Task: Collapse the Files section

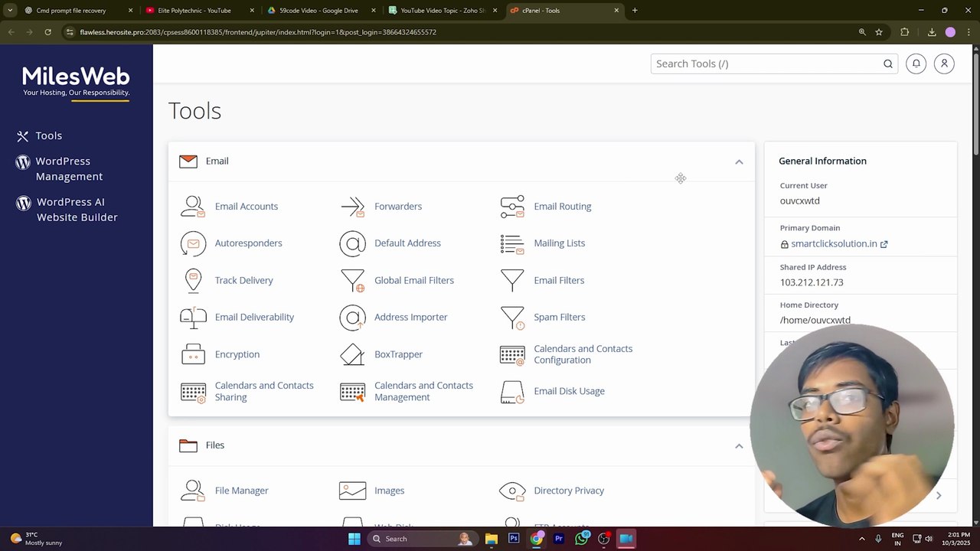Action: click(x=739, y=445)
